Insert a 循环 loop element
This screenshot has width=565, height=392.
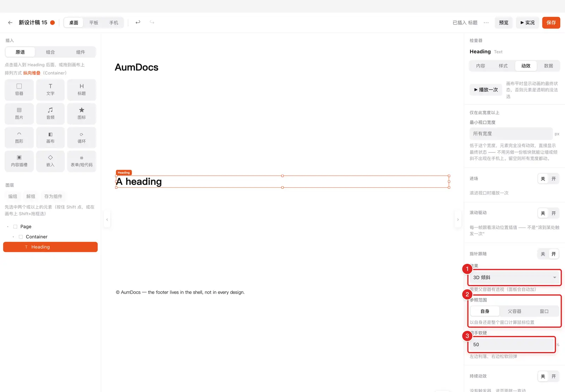82,138
